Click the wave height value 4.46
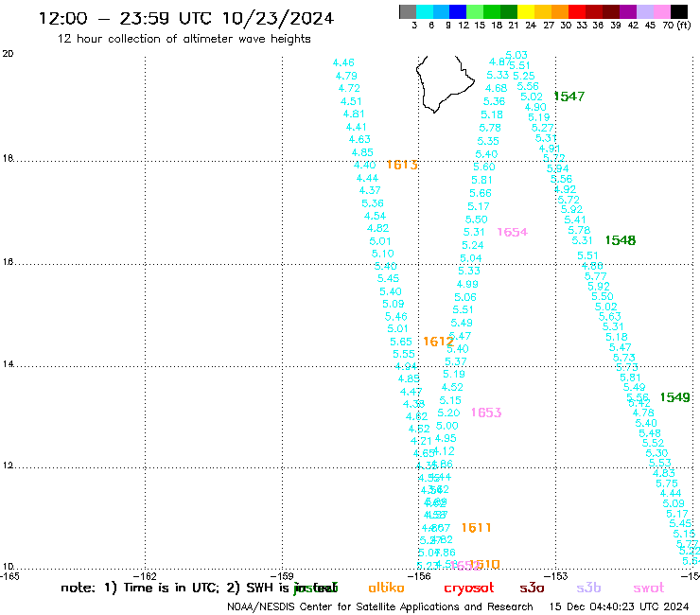 point(343,62)
